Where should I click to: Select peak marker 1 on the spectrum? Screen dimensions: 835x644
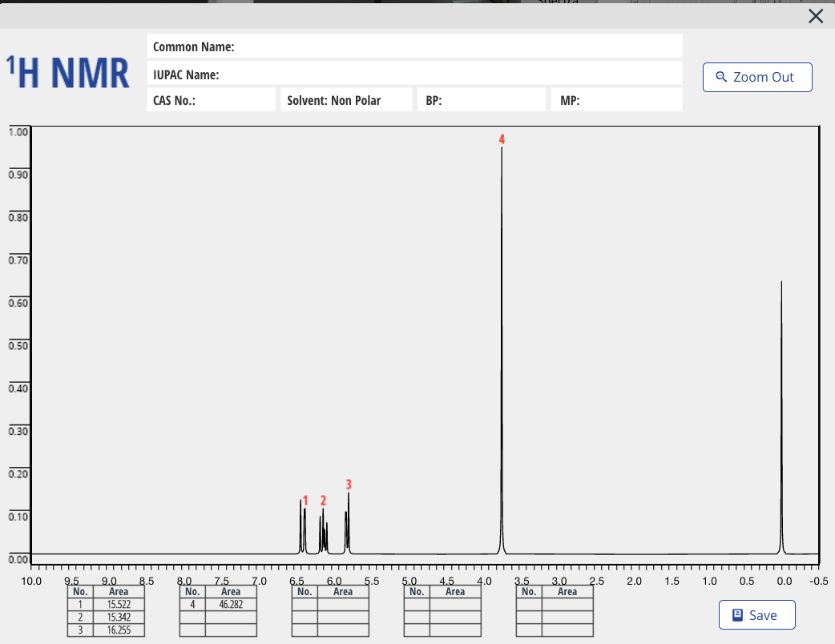pos(305,500)
